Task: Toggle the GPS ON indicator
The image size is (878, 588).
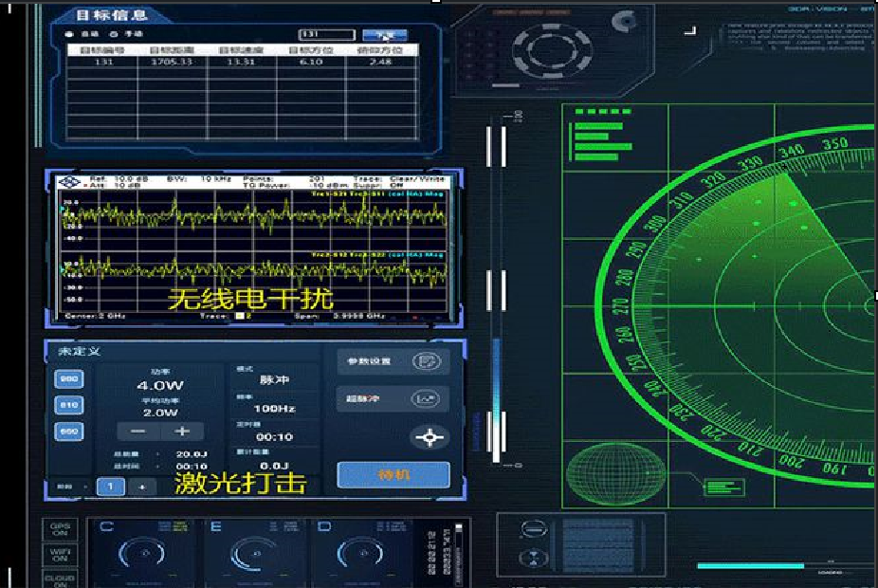Action: [x=60, y=529]
